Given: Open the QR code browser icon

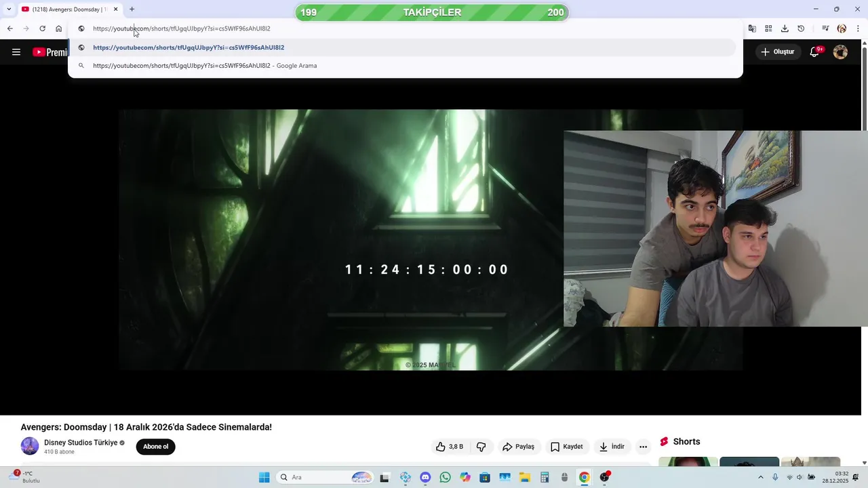Looking at the screenshot, I should click(768, 28).
